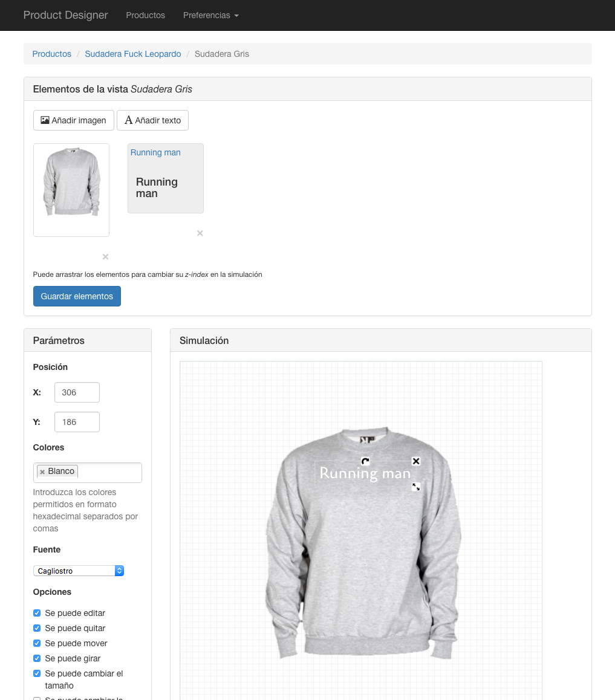615x700 pixels.
Task: Click the Running man element link
Action: click(155, 153)
